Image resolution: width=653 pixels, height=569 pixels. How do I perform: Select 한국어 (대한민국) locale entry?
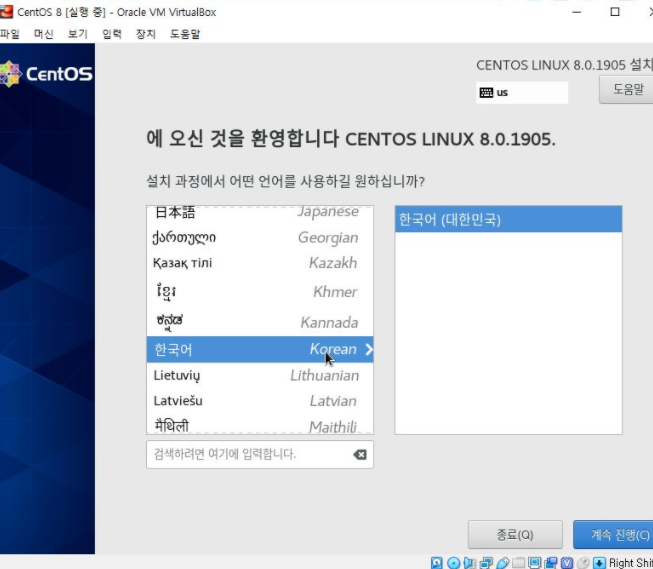508,219
